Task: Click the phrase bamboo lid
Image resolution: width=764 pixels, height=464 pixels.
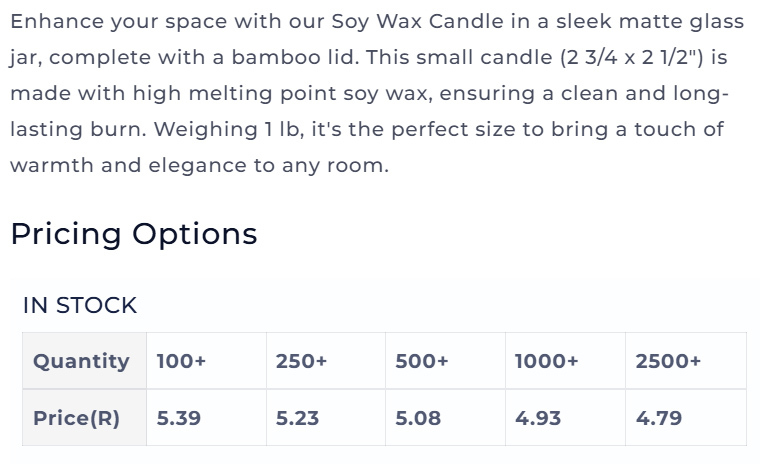Action: tap(295, 58)
